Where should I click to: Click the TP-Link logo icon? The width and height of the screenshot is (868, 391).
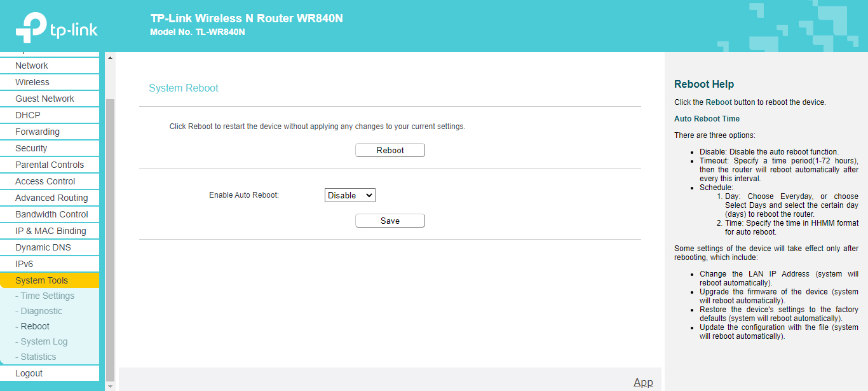coord(32,27)
